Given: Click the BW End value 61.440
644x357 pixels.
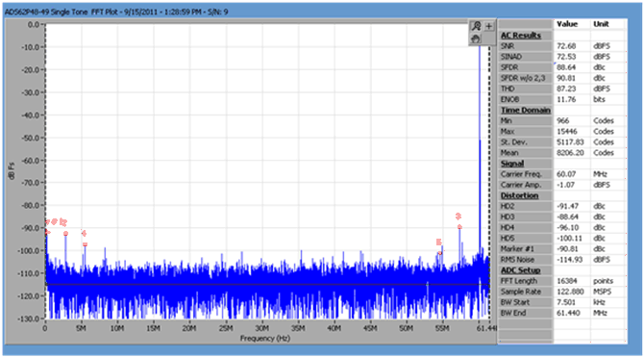Looking at the screenshot, I should 568,314.
